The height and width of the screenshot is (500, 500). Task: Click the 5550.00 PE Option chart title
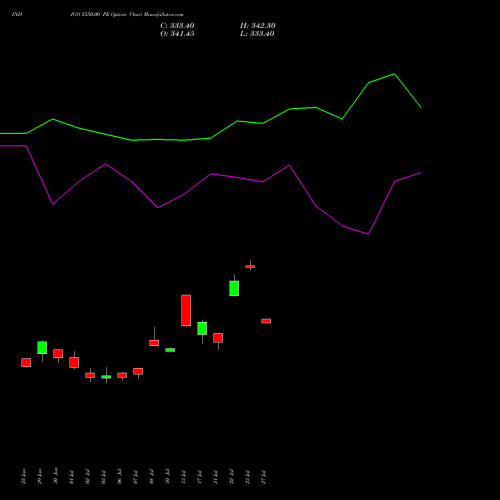click(x=127, y=15)
